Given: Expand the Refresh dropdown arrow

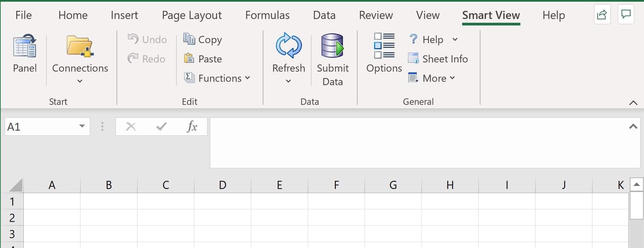Looking at the screenshot, I should click(x=288, y=81).
